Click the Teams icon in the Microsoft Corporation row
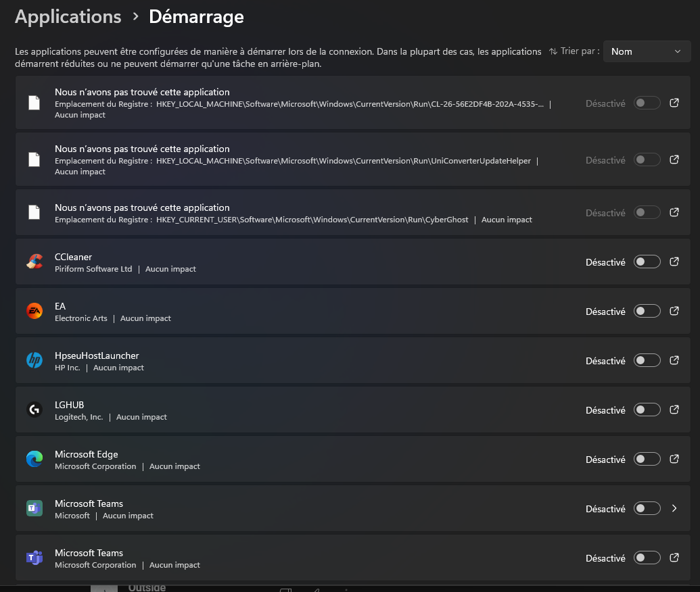This screenshot has width=700, height=592. tap(34, 558)
